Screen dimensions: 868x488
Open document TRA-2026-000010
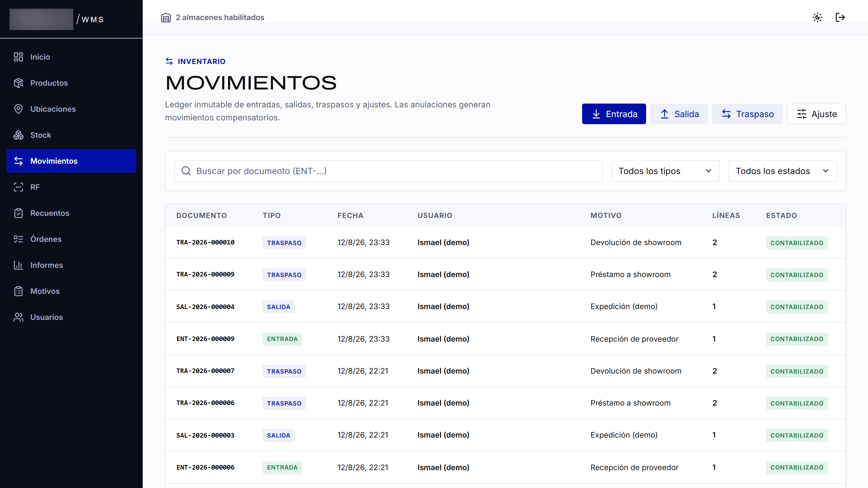tap(205, 242)
